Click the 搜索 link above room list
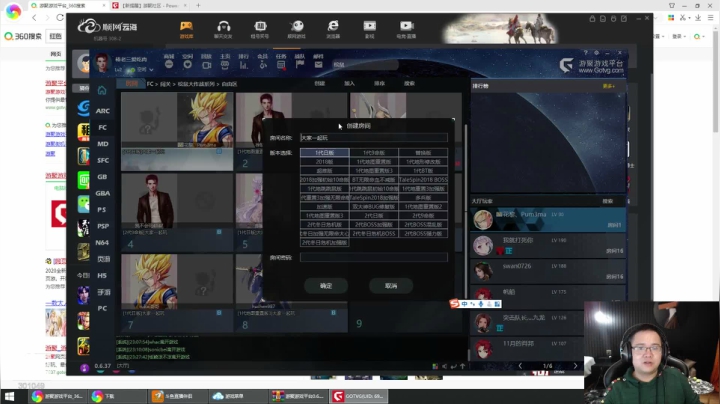720x404 pixels. [409, 84]
